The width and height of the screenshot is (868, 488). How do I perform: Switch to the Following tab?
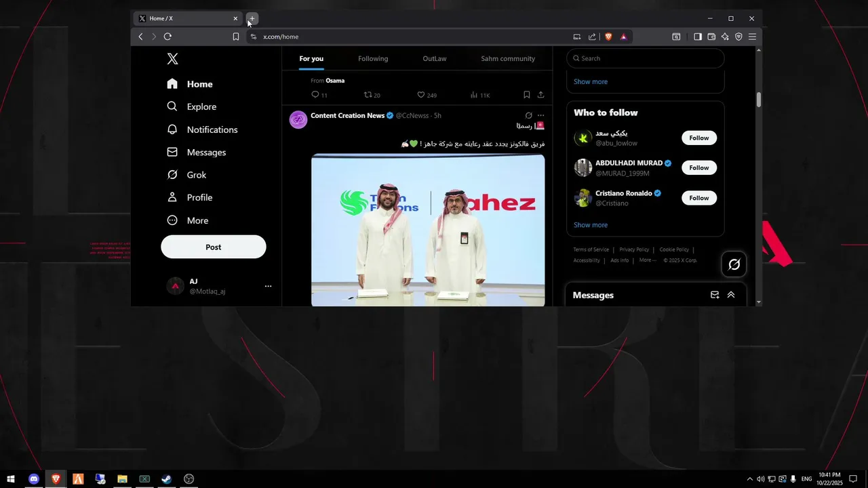373,59
